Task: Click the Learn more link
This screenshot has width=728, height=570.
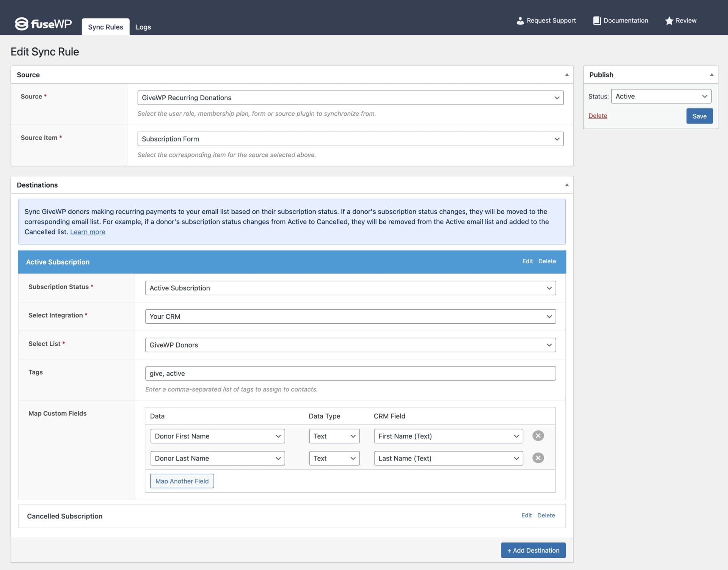Action: pyautogui.click(x=88, y=232)
